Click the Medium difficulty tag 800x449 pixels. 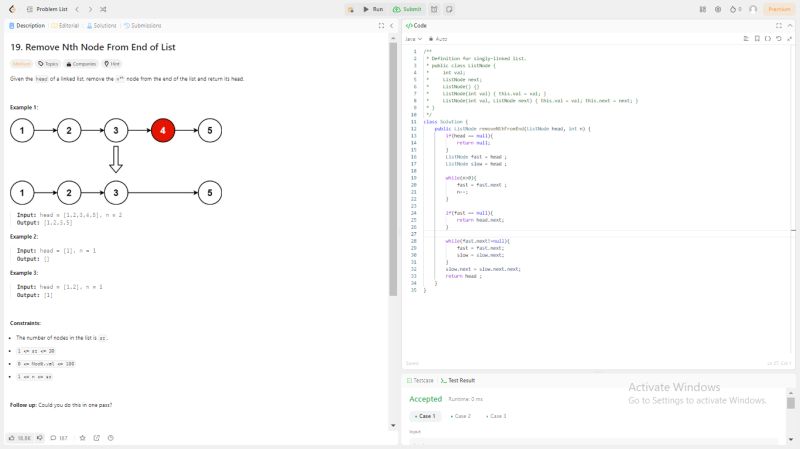click(21, 64)
